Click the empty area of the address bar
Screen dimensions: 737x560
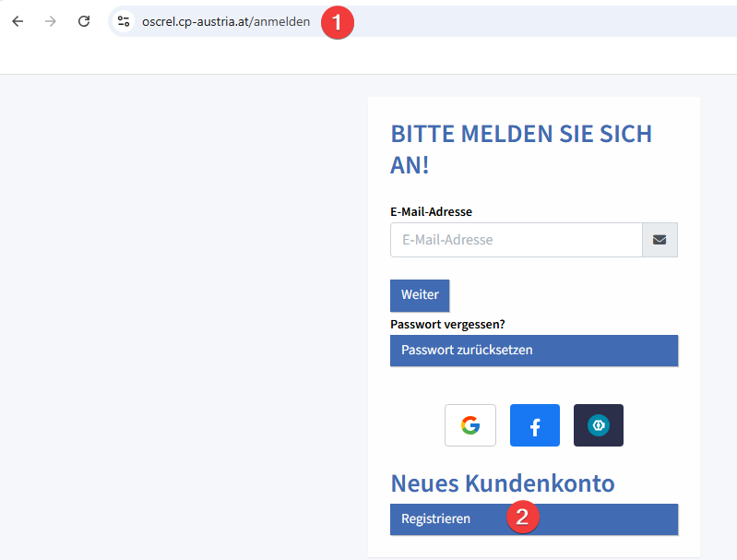[x=541, y=21]
